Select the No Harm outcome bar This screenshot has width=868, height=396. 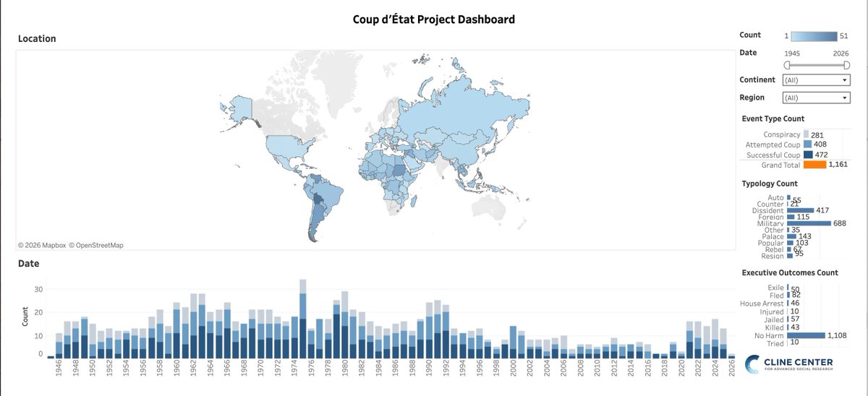(806, 335)
